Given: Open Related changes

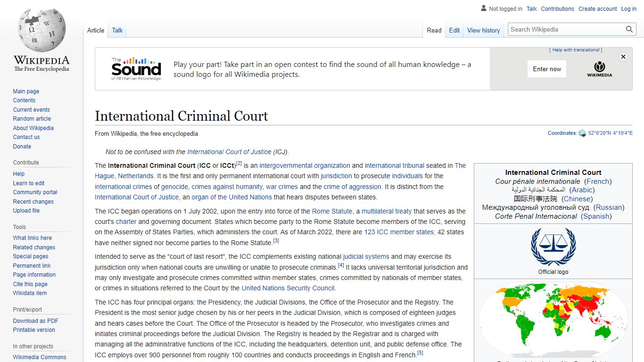Looking at the screenshot, I should [x=34, y=247].
